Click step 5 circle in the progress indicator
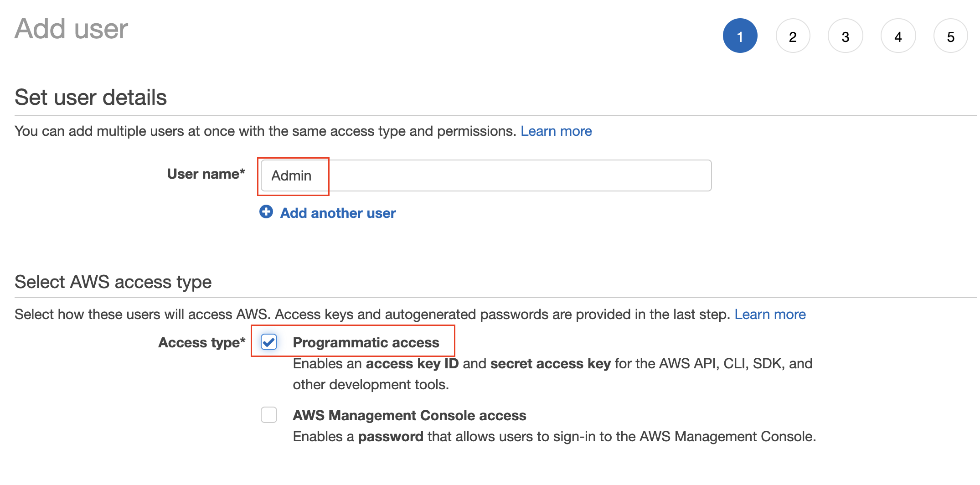Screen dimensions: 980x485 (x=951, y=36)
